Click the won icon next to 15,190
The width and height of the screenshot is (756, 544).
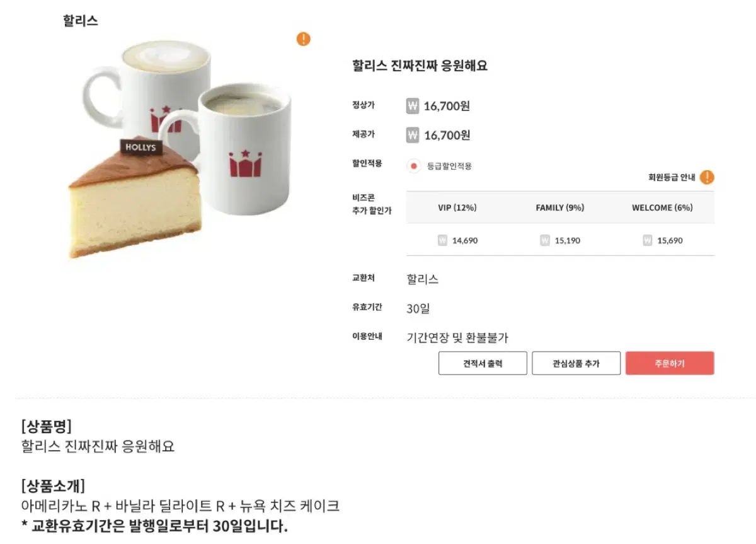click(x=545, y=240)
